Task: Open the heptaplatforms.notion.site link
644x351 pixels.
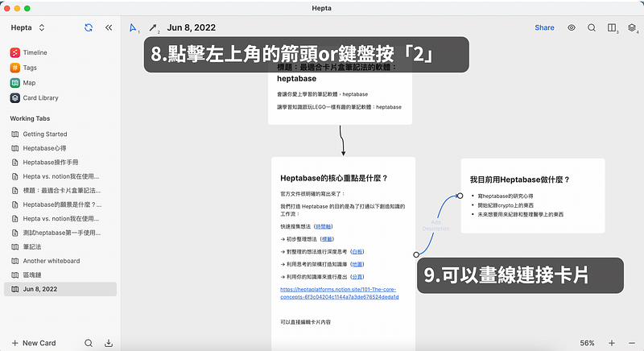Action: [339, 293]
